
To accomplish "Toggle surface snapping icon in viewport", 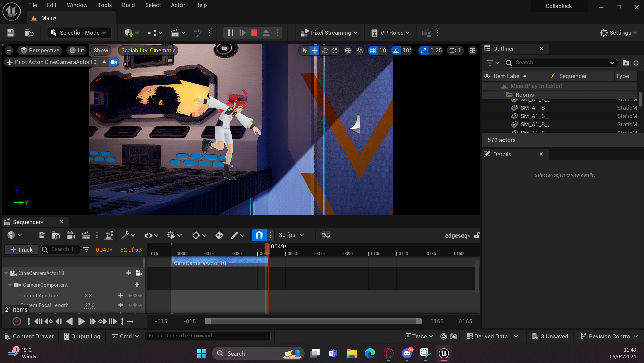I will click(x=360, y=50).
